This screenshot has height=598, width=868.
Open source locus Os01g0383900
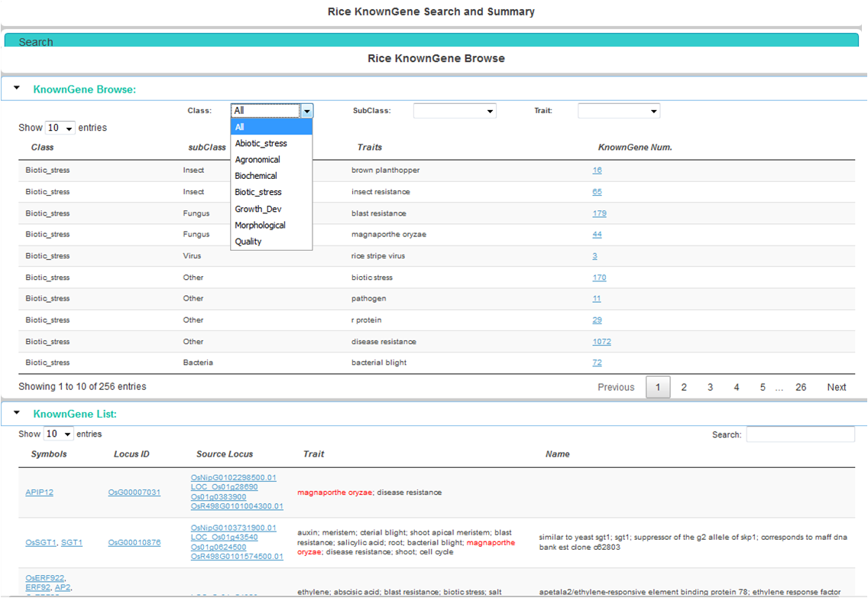pyautogui.click(x=218, y=497)
